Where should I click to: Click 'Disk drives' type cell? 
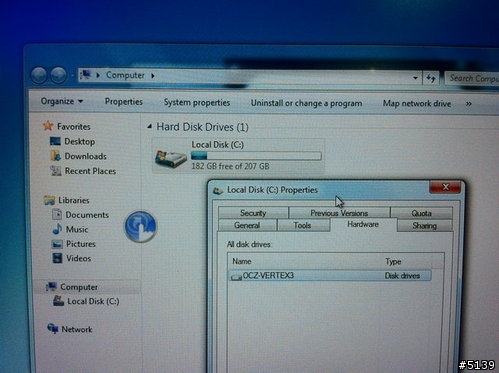tap(402, 276)
